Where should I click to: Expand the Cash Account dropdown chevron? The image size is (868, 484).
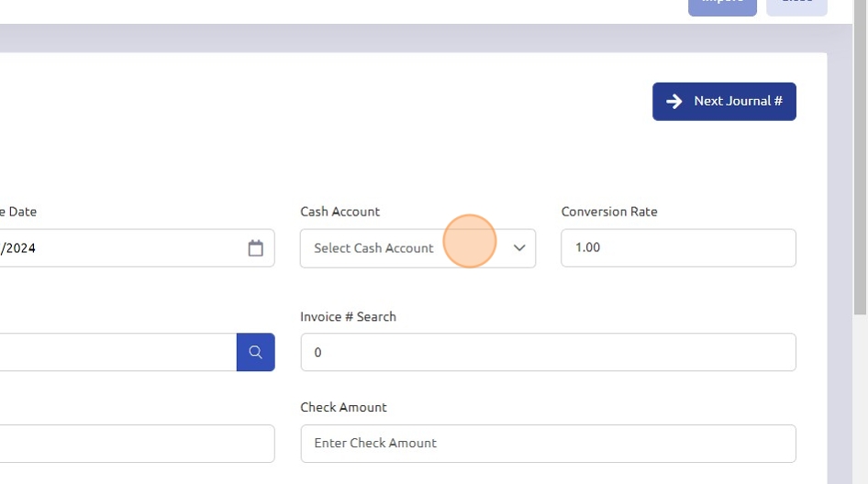coord(519,248)
